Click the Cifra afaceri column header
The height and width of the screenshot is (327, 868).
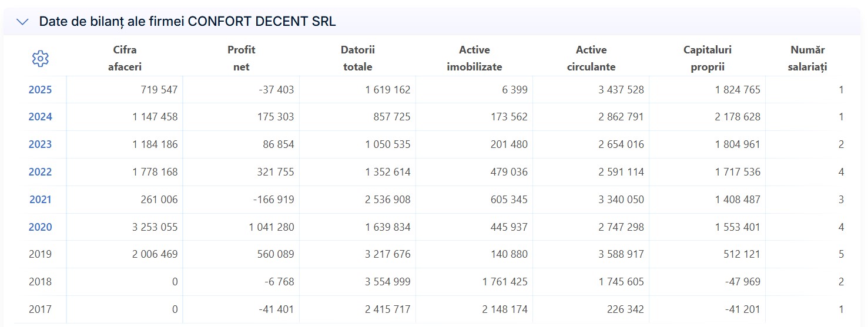[125, 58]
